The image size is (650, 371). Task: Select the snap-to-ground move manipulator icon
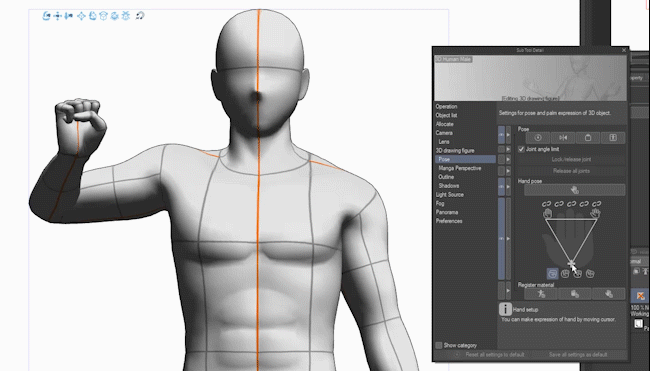(x=126, y=16)
